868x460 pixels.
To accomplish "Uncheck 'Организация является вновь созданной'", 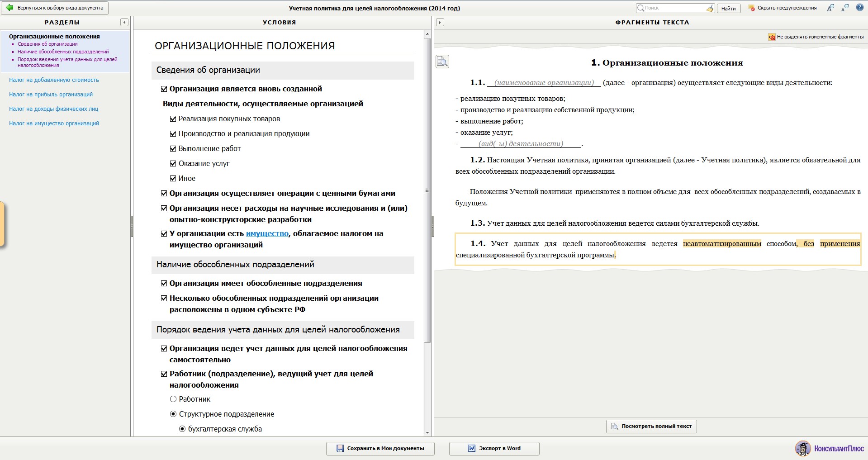I will click(x=164, y=89).
